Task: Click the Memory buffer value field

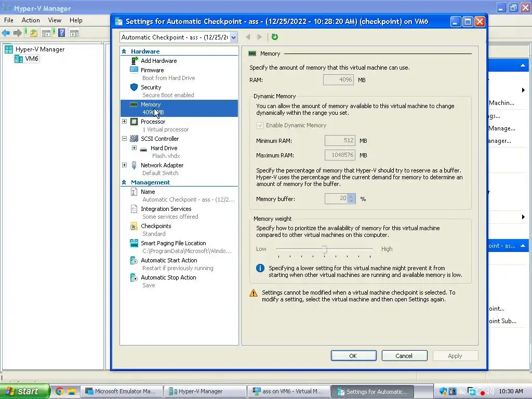Action: (336, 199)
